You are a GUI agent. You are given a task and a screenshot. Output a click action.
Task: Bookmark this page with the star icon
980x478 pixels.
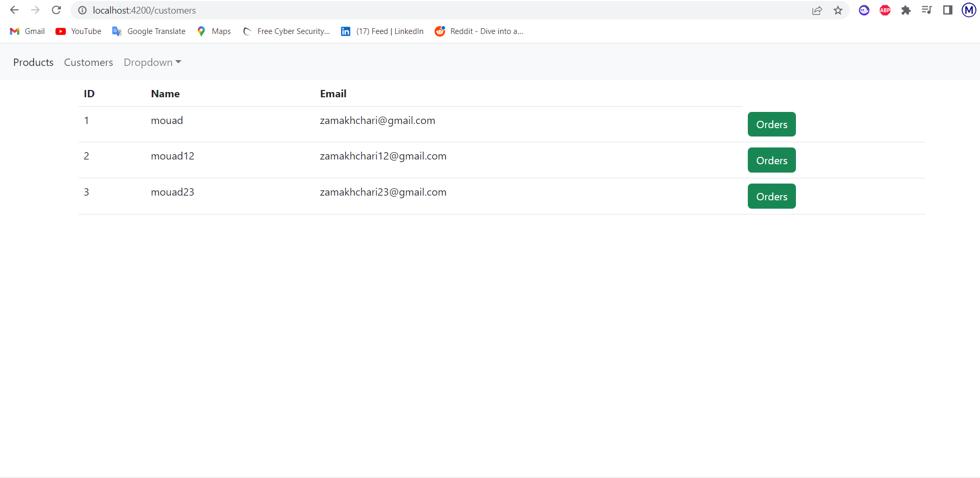(x=838, y=10)
